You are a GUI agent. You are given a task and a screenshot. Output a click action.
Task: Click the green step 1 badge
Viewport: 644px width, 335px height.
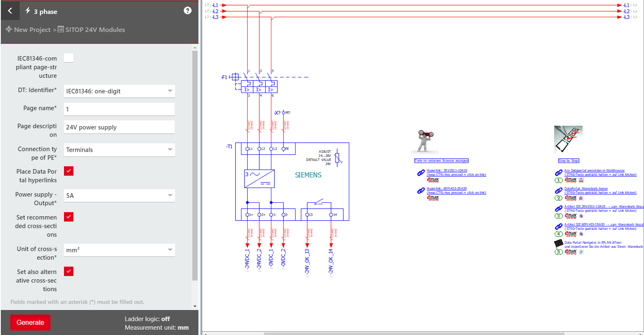click(x=558, y=180)
